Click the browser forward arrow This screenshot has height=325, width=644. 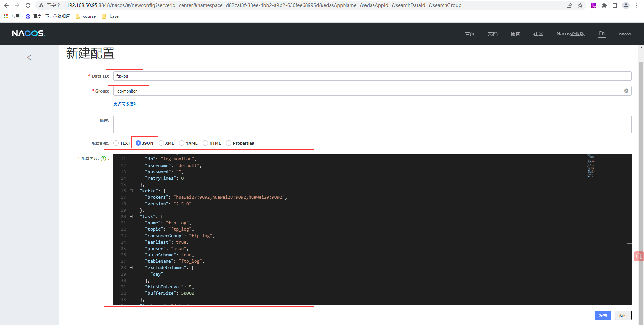pyautogui.click(x=17, y=5)
